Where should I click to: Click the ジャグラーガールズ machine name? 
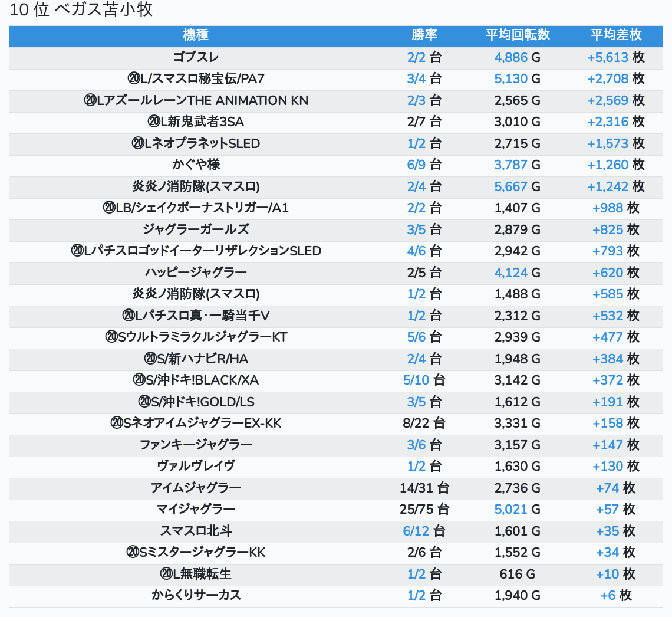pos(196,229)
